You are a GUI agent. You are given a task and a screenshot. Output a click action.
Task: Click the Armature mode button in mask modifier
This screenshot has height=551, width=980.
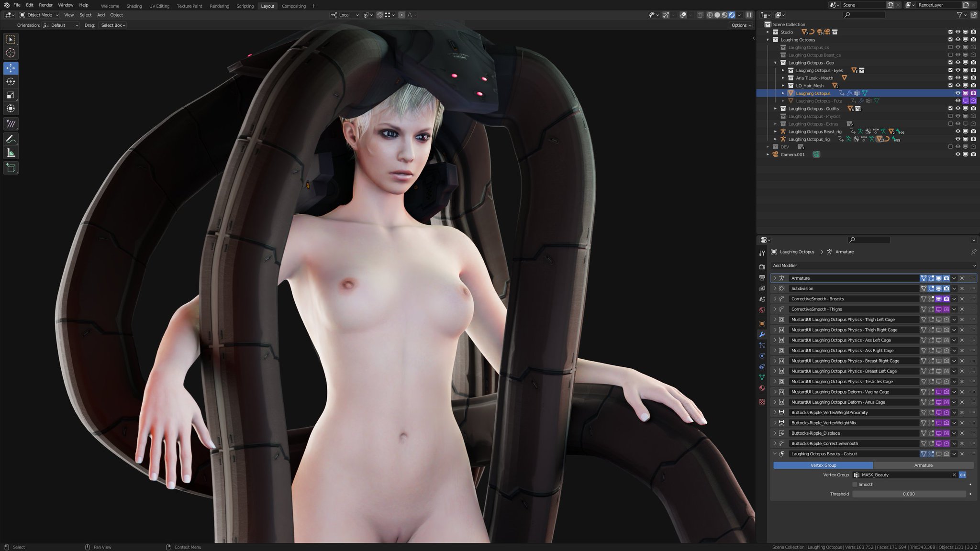pyautogui.click(x=923, y=465)
